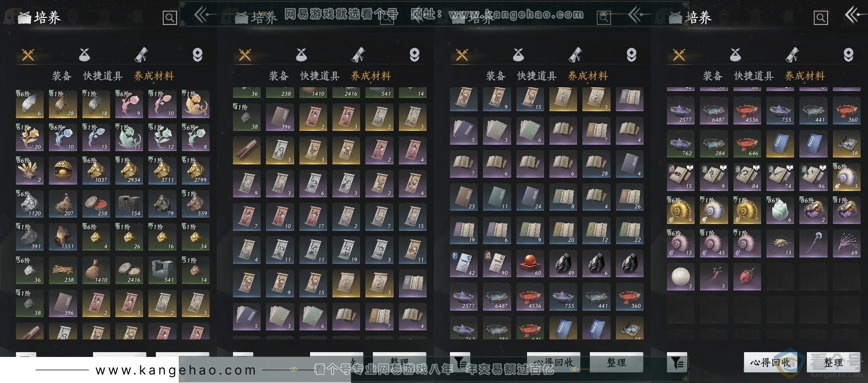Select the 41阶 grey ore with count 391
The image size is (868, 383).
30,237
